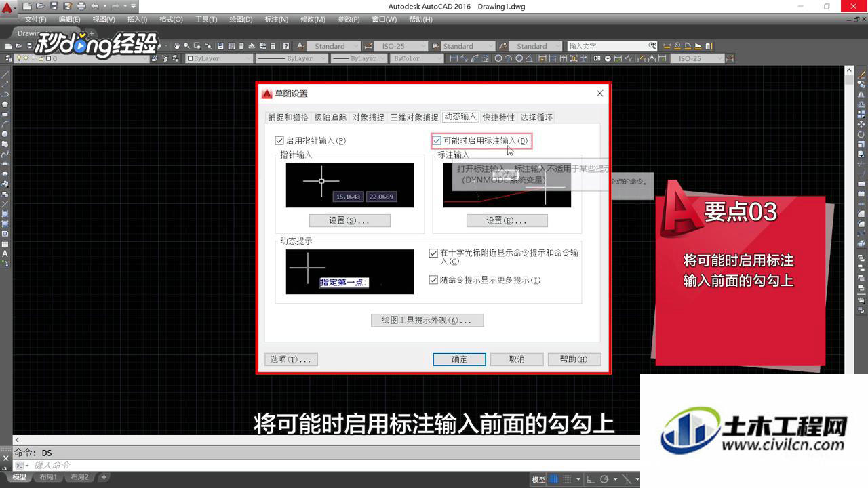Switch to 三维对象捕捉 tab
The width and height of the screenshot is (868, 488).
414,117
